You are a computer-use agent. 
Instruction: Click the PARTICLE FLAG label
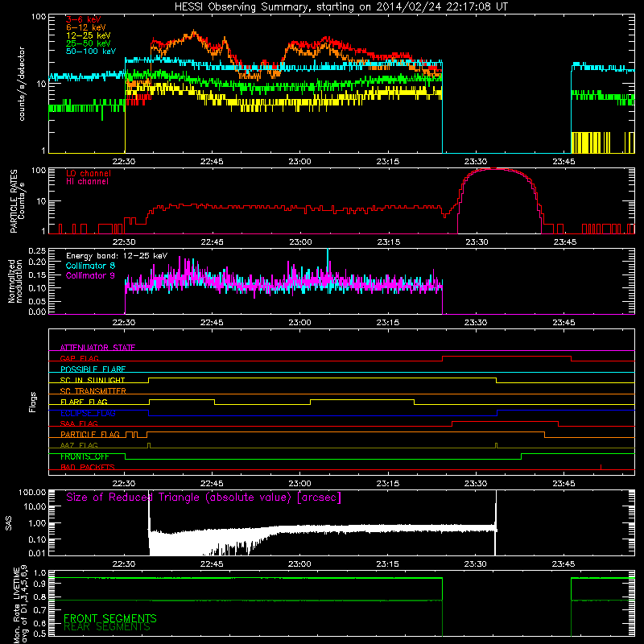click(90, 435)
